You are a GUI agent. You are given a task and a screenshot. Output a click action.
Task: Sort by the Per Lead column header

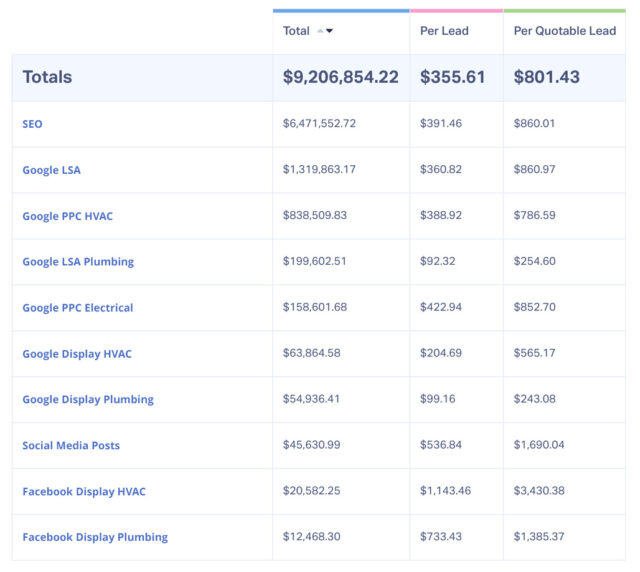pos(443,31)
